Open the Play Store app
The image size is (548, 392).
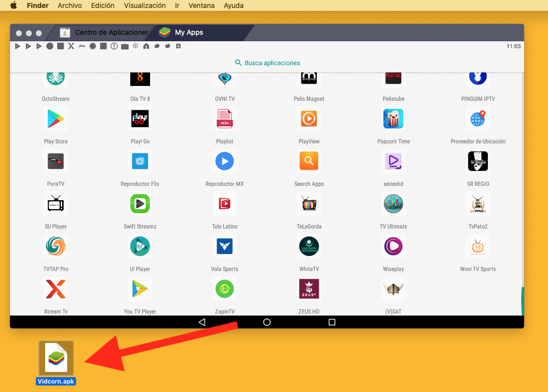click(x=55, y=118)
